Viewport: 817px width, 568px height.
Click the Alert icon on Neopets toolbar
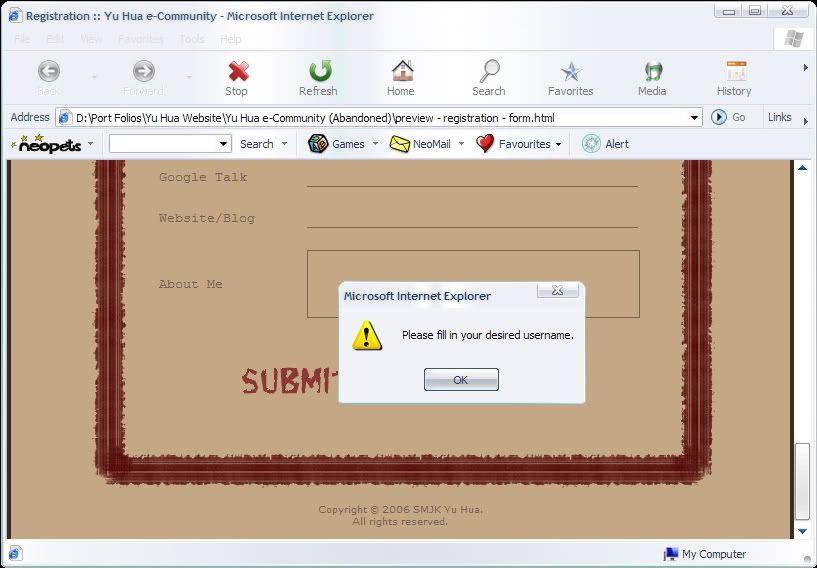[x=591, y=143]
